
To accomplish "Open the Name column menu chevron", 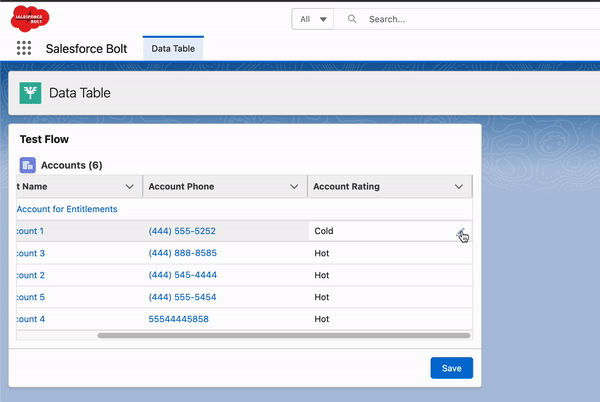I will coord(129,187).
